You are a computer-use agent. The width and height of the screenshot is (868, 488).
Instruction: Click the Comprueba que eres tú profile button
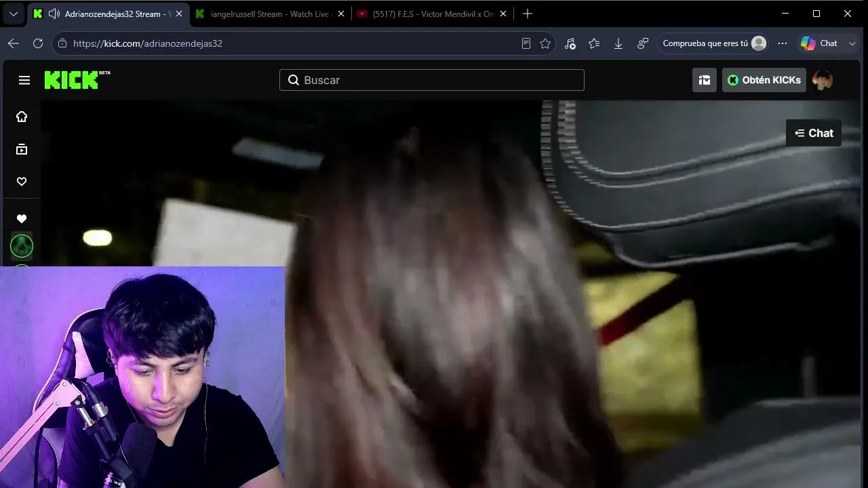point(714,43)
